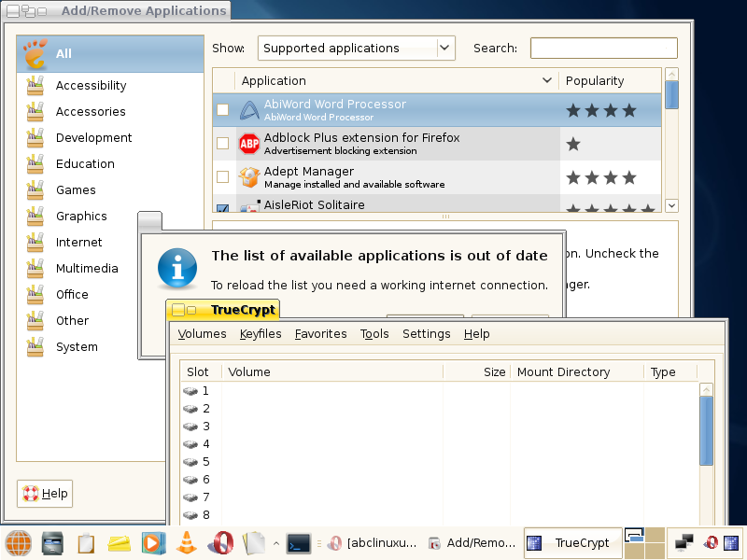Expand the panel launcher arrow next to terminal
The width and height of the screenshot is (747, 560).
coord(276,543)
